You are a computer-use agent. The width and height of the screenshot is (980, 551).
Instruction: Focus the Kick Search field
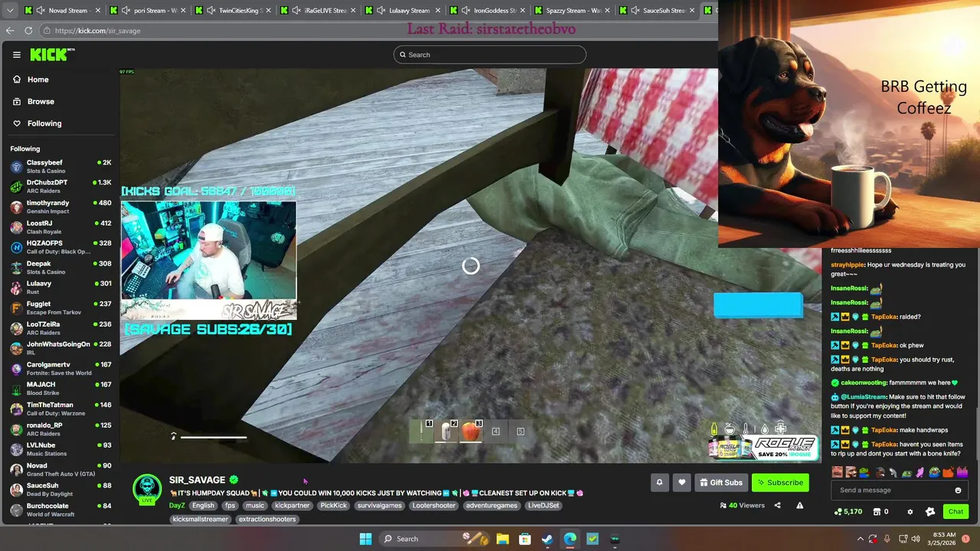490,54
